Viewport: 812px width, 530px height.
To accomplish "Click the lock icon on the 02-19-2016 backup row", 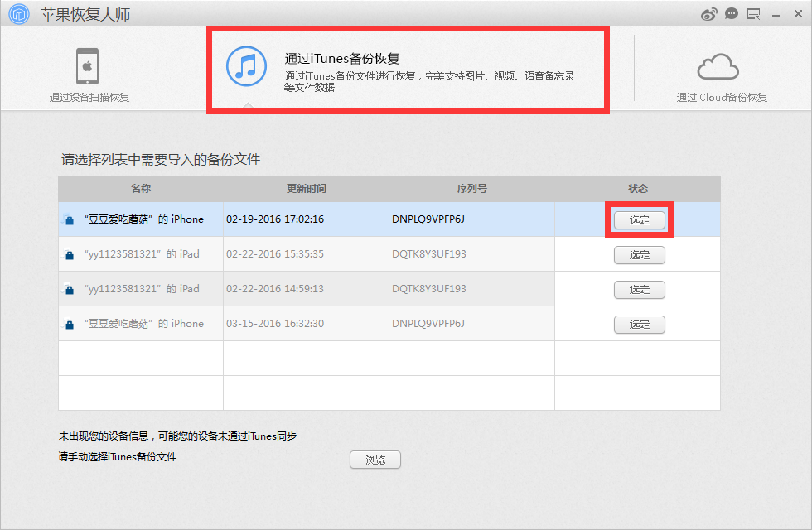I will point(68,220).
